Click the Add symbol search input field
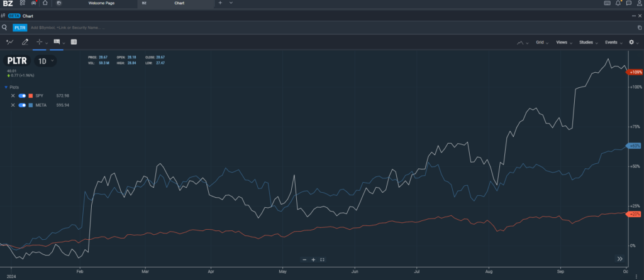This screenshot has height=280, width=644. (x=126, y=28)
